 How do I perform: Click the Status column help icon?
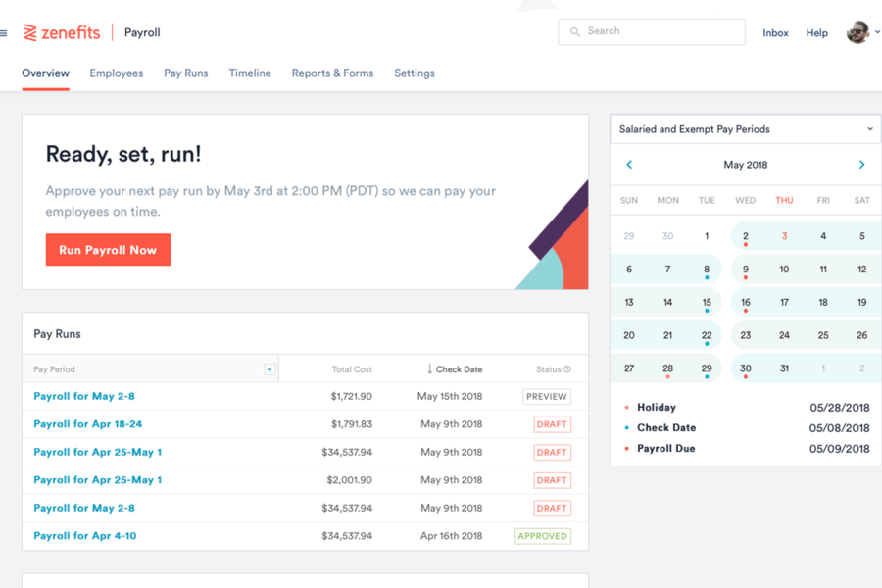point(563,368)
